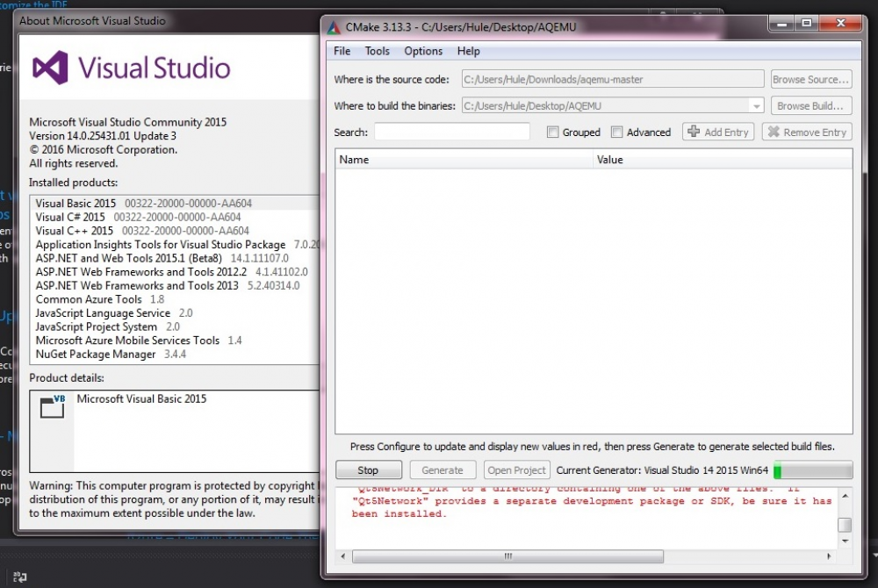
Task: Close the CMake window
Action: [840, 23]
